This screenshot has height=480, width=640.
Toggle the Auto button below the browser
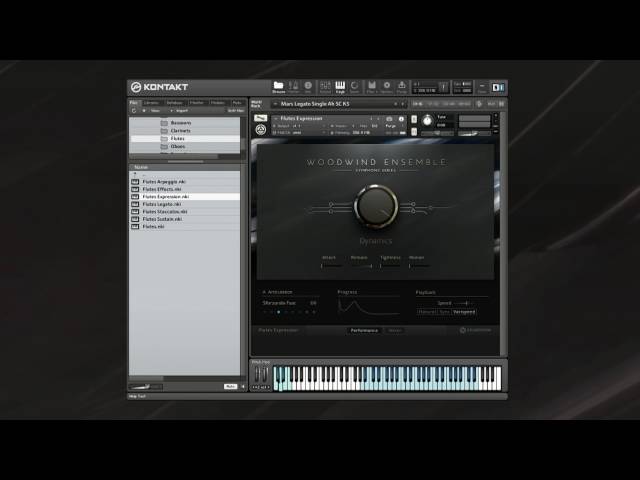click(230, 387)
